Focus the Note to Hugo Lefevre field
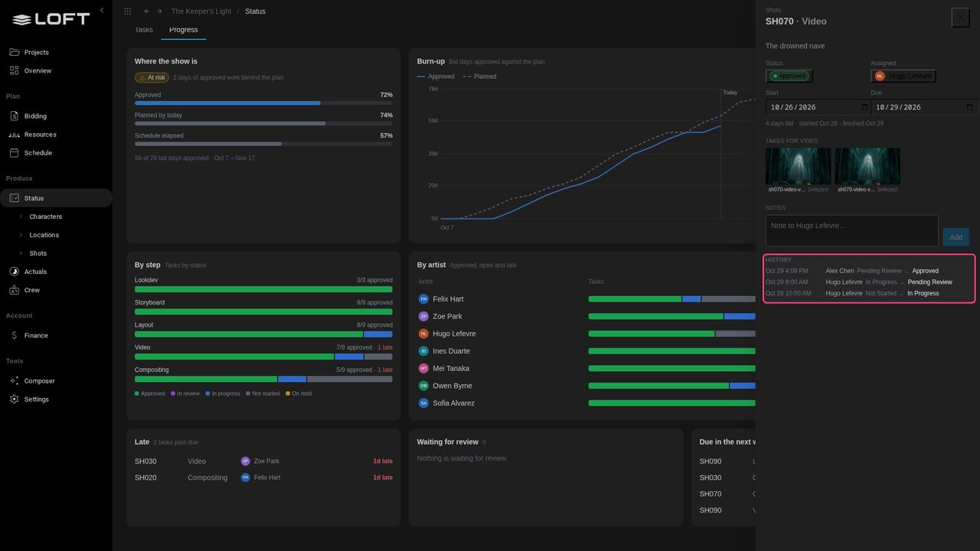This screenshot has height=551, width=980. point(851,230)
